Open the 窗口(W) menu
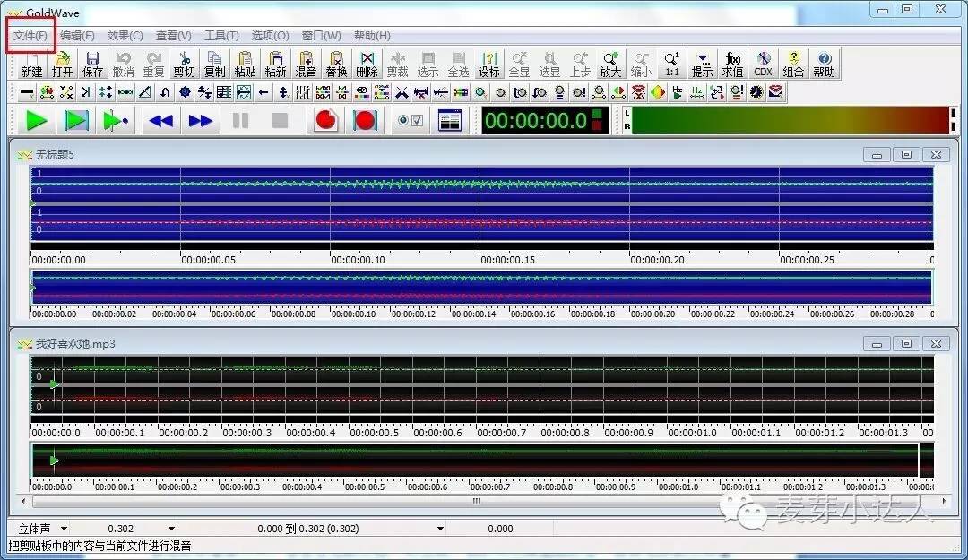 point(321,36)
